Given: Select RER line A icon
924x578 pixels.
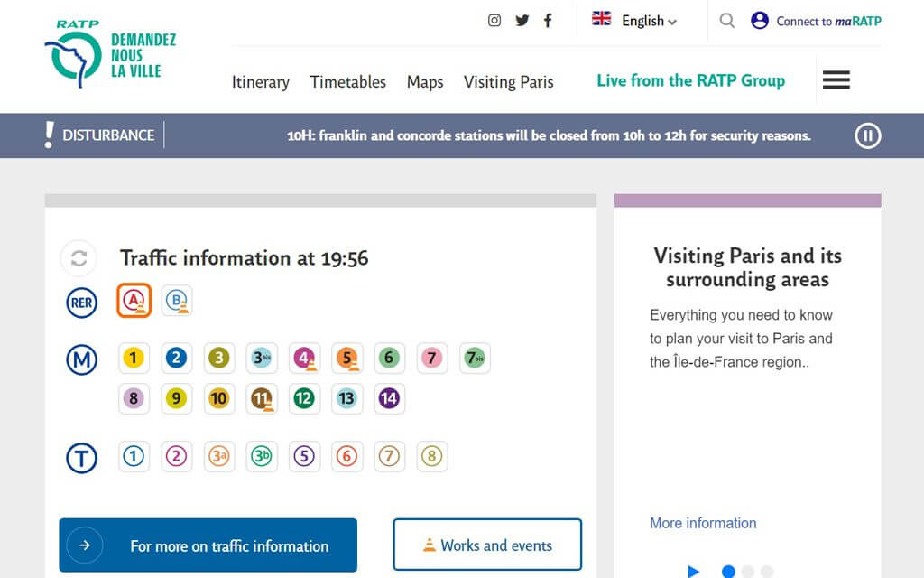Looking at the screenshot, I should click(134, 301).
